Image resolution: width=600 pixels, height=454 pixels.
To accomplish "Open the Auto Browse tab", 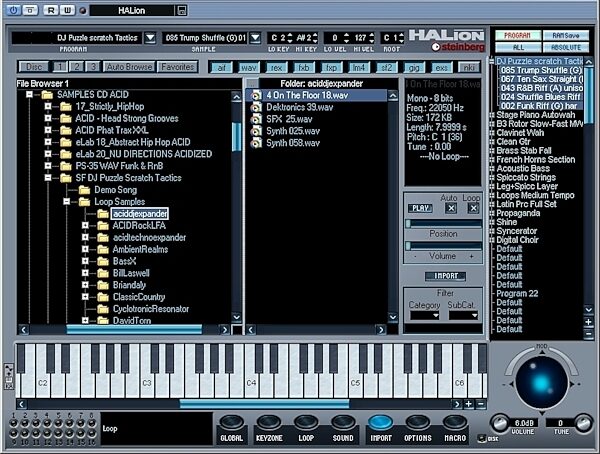I will [x=129, y=67].
